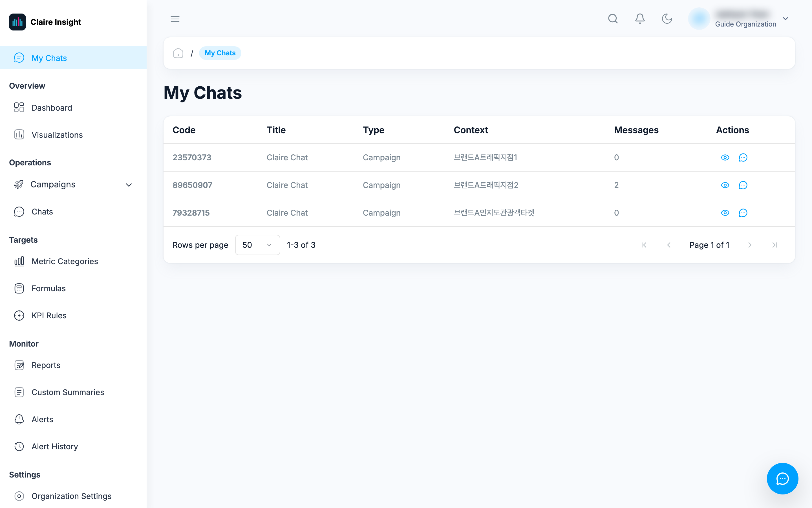
Task: Go to next page arrow
Action: point(750,245)
